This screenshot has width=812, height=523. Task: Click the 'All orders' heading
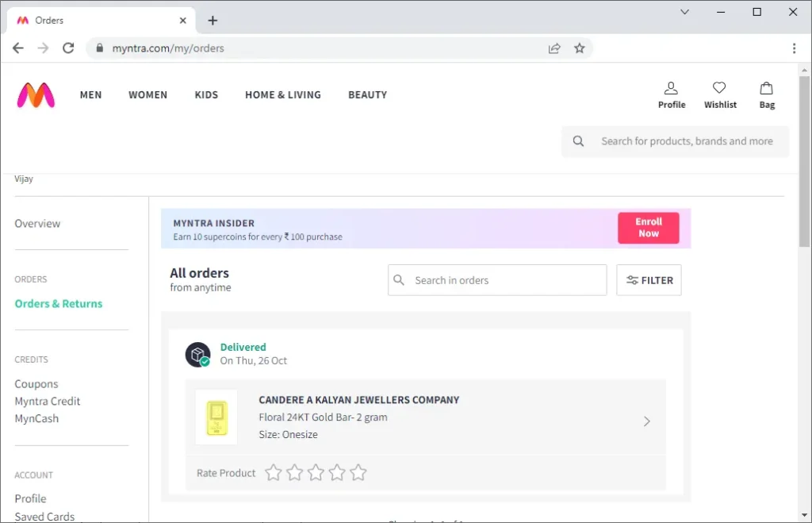point(199,273)
